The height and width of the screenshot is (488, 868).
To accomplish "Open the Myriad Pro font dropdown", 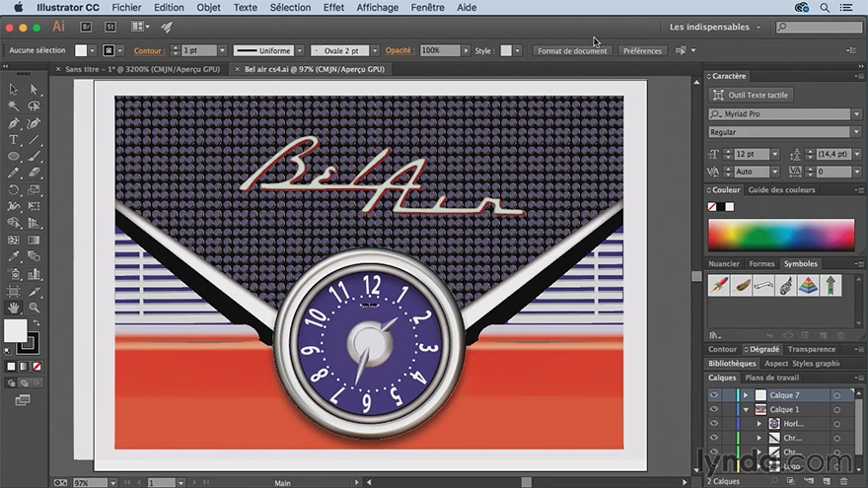I will pyautogui.click(x=856, y=114).
